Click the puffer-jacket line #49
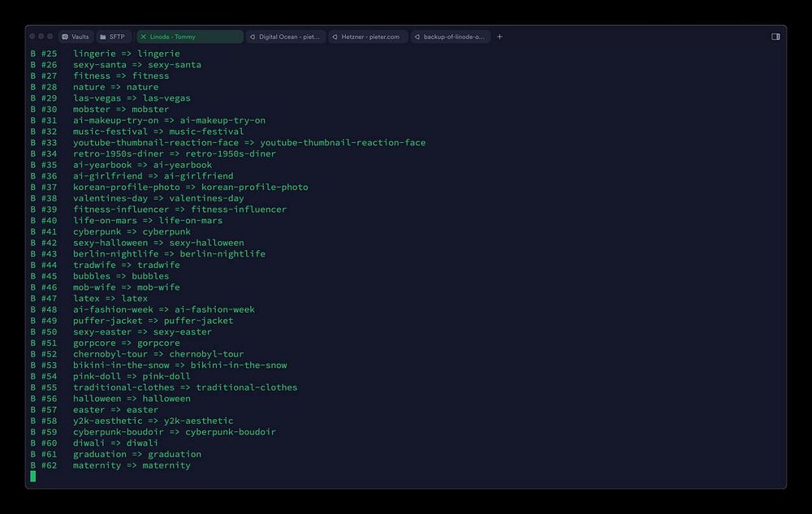 coord(132,321)
